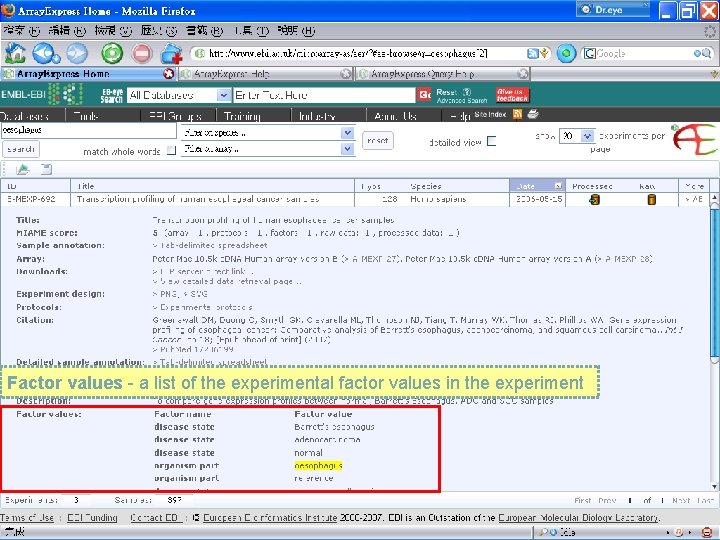Click the oesophagus query input field
Screen dimensions: 720x540
coord(89,130)
